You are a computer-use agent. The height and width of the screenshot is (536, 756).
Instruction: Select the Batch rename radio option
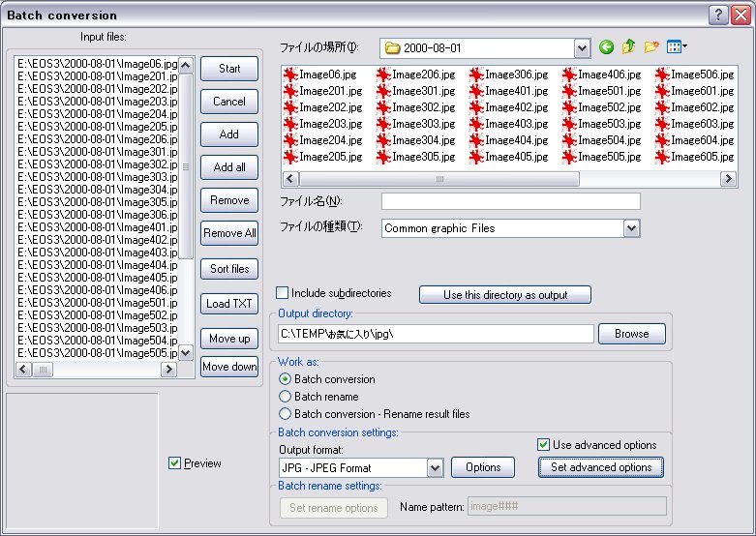(x=285, y=397)
